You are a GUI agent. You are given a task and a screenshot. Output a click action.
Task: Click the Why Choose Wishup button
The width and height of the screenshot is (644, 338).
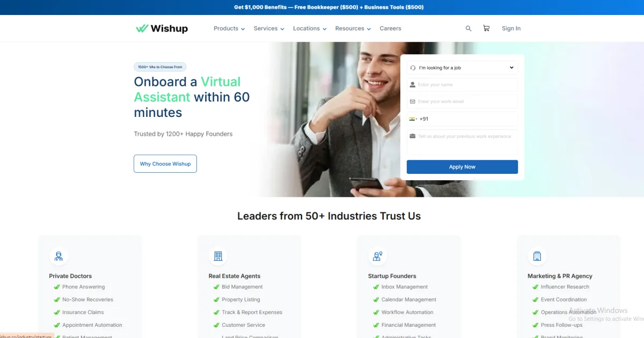click(165, 164)
